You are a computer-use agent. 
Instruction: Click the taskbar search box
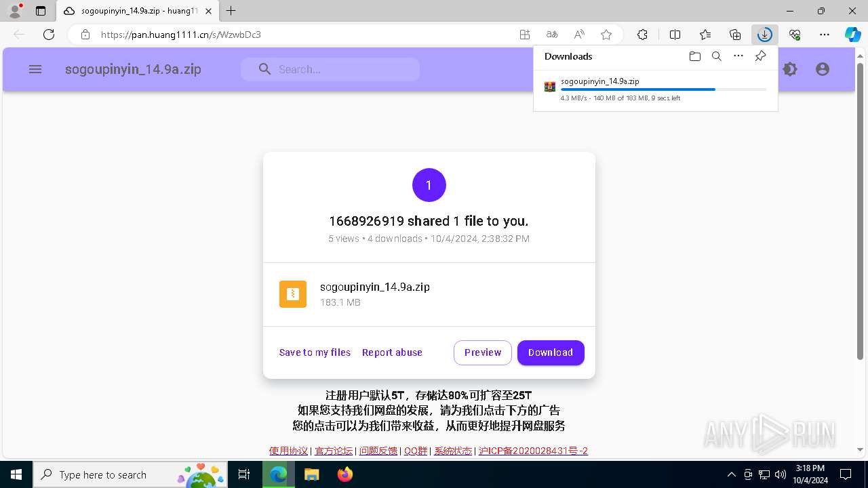tap(130, 474)
